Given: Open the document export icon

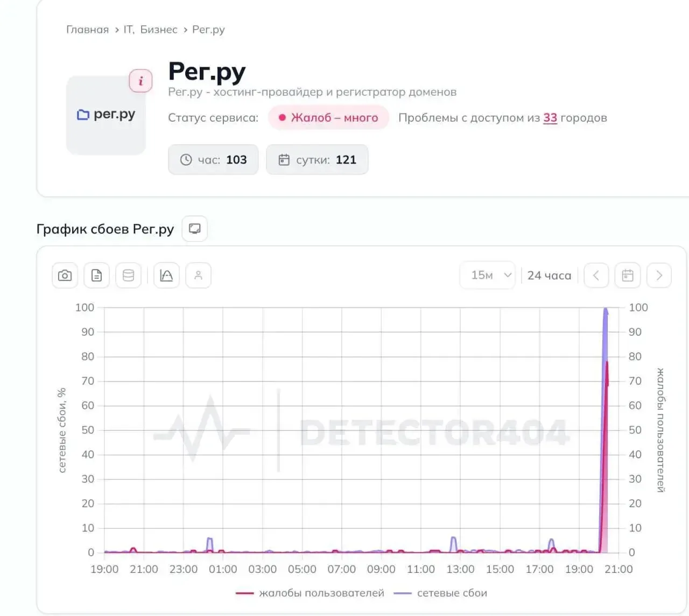Looking at the screenshot, I should 96,275.
